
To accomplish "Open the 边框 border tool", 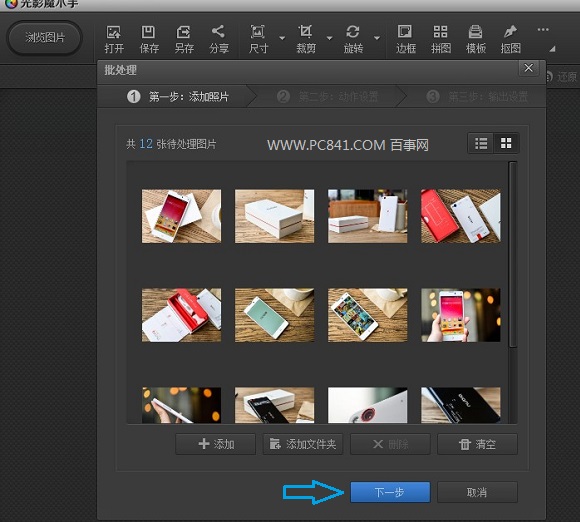I will [x=405, y=39].
